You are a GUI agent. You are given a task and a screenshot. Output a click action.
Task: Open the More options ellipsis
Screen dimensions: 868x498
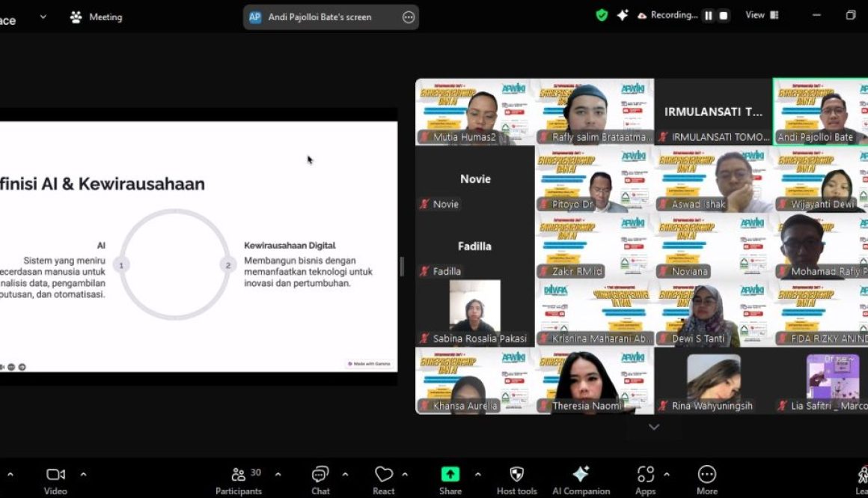(706, 479)
